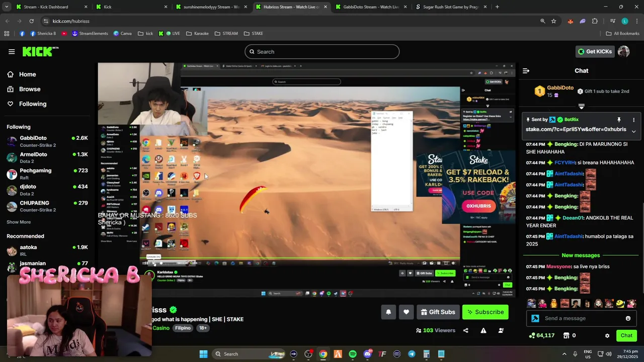Share the stream via share icon
This screenshot has width=644, height=362.
coord(465,330)
